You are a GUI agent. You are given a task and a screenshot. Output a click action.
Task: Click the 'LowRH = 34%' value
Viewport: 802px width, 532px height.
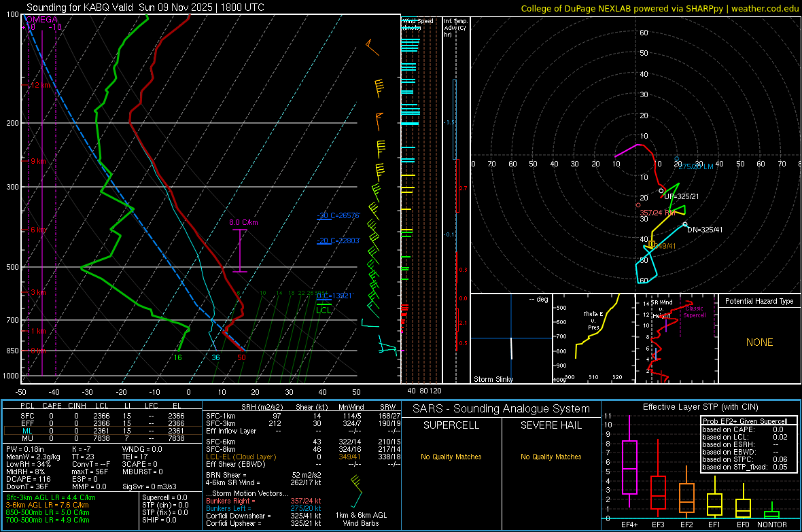point(29,464)
